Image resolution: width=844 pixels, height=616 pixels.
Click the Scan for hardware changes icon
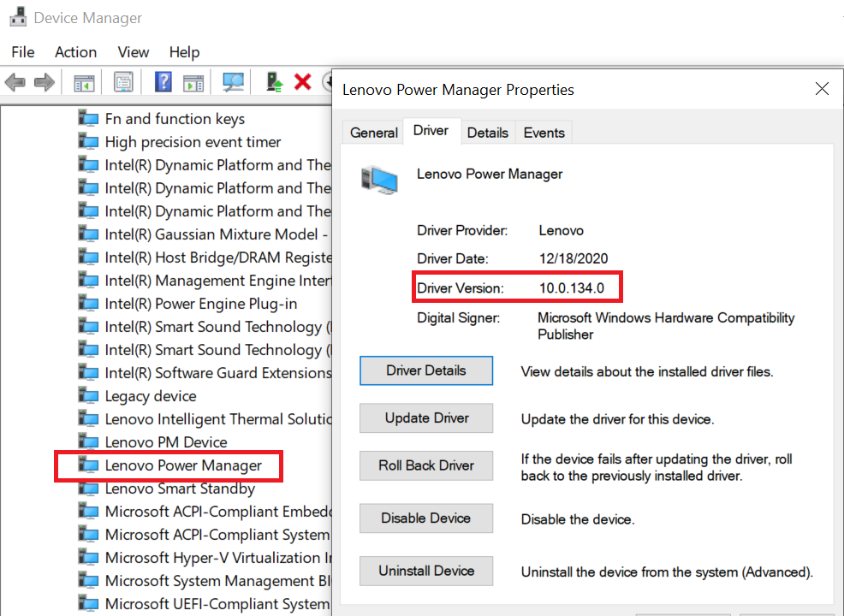click(x=233, y=82)
